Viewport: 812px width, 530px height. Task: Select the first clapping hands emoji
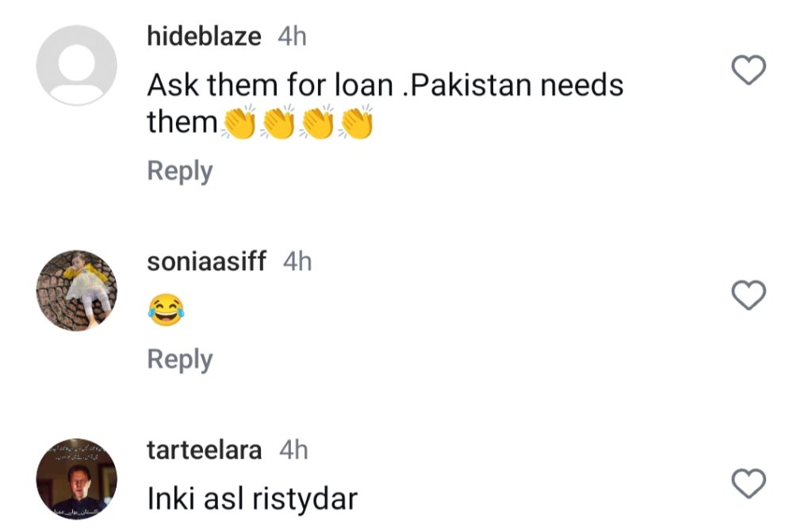tap(239, 122)
